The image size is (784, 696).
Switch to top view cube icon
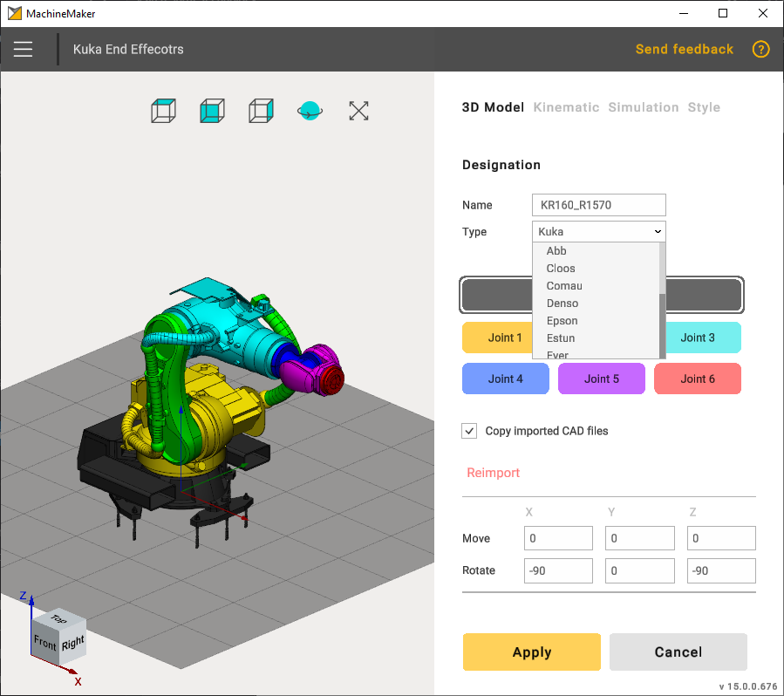pos(163,111)
